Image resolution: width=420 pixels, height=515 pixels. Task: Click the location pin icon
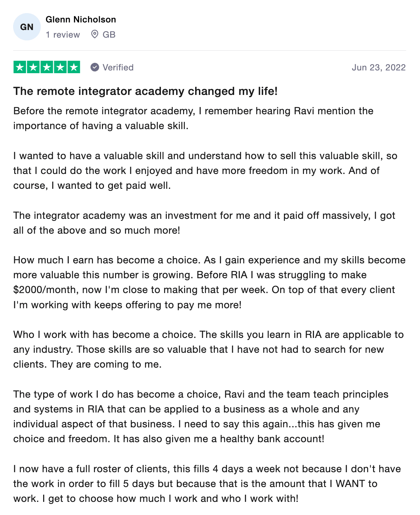click(95, 34)
